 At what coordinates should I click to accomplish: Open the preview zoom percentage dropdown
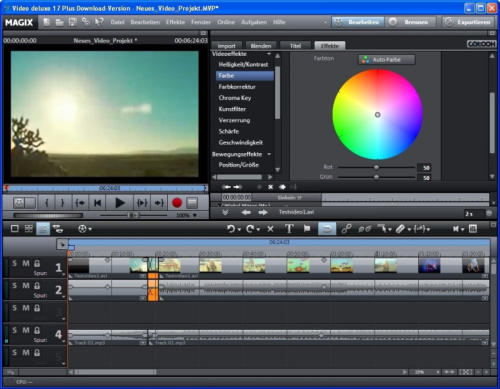pyautogui.click(x=195, y=215)
